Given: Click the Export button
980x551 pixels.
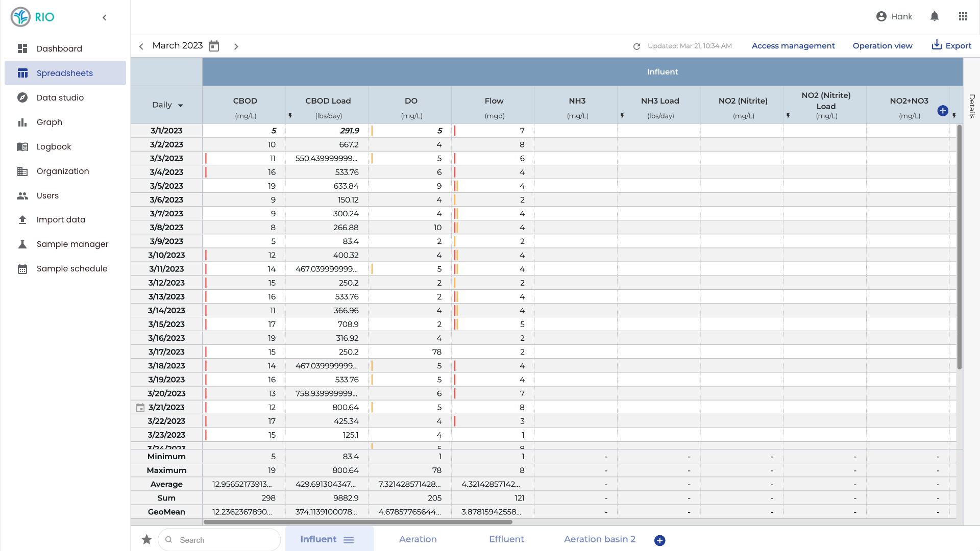Looking at the screenshot, I should coord(951,45).
